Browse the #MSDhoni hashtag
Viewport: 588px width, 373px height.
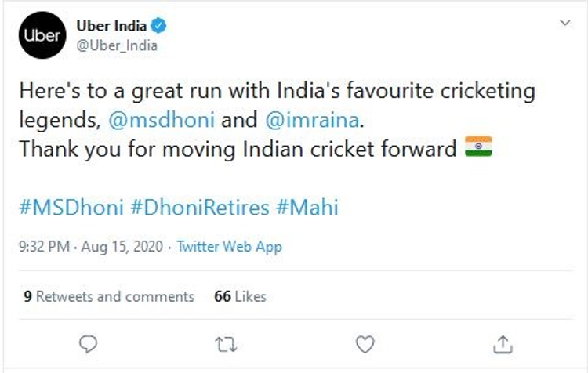[x=69, y=208]
